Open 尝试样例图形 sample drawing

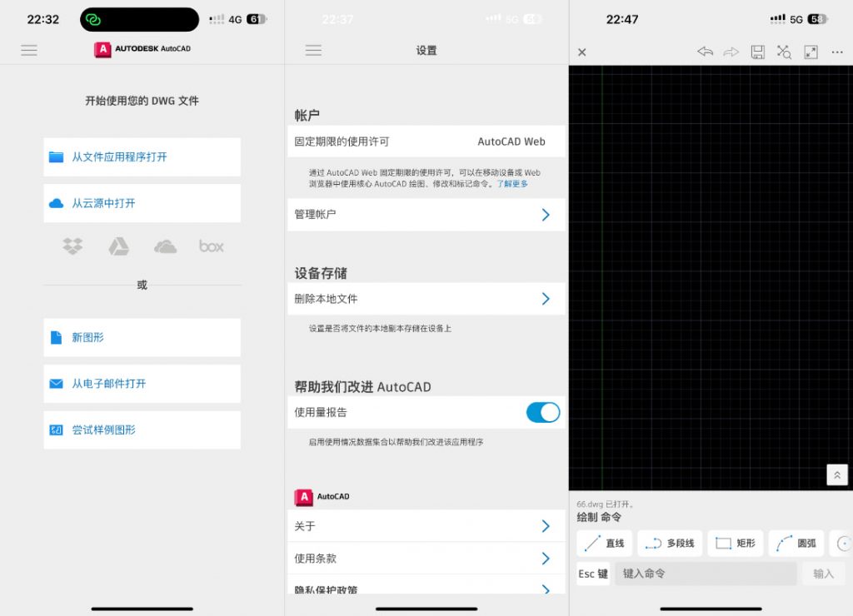[x=142, y=430]
